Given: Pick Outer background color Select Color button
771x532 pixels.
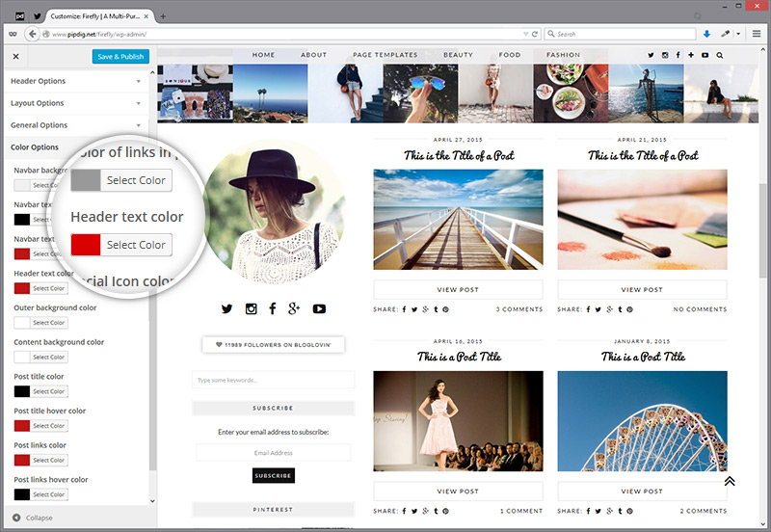Looking at the screenshot, I should [x=49, y=323].
